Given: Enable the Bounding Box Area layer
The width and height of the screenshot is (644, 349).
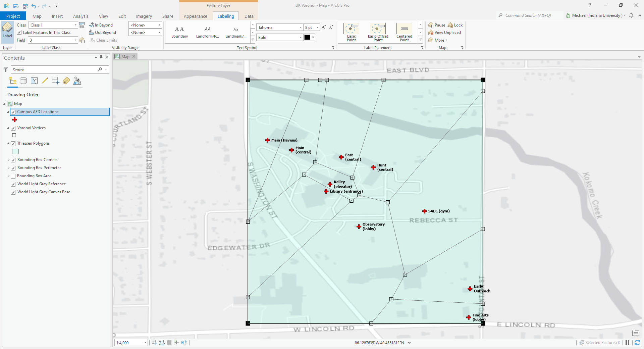Looking at the screenshot, I should [x=13, y=176].
